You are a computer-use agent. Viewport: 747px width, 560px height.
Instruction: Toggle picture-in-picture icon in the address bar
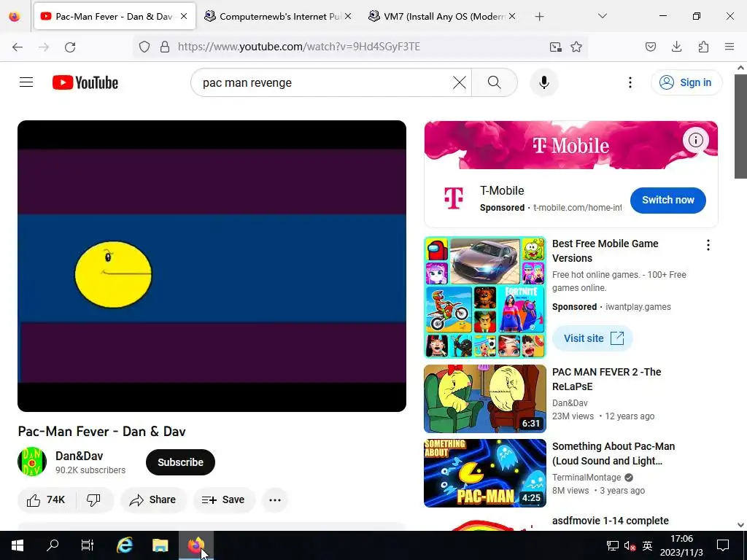point(555,47)
